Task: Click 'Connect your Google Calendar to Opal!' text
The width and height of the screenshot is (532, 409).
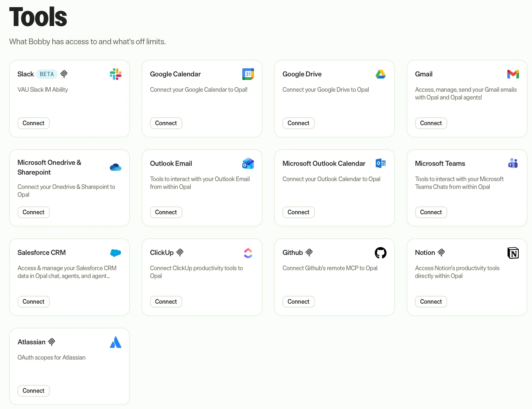Action: pyautogui.click(x=199, y=90)
